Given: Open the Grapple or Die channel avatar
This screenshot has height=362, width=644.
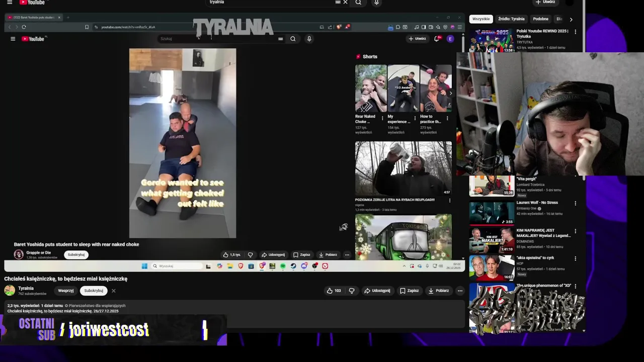Looking at the screenshot, I should click(19, 254).
